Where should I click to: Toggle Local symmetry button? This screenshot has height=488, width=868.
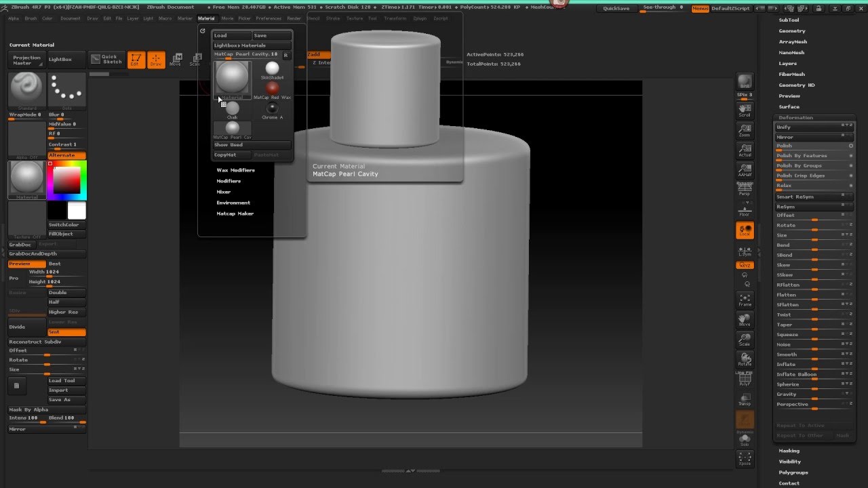pos(745,230)
